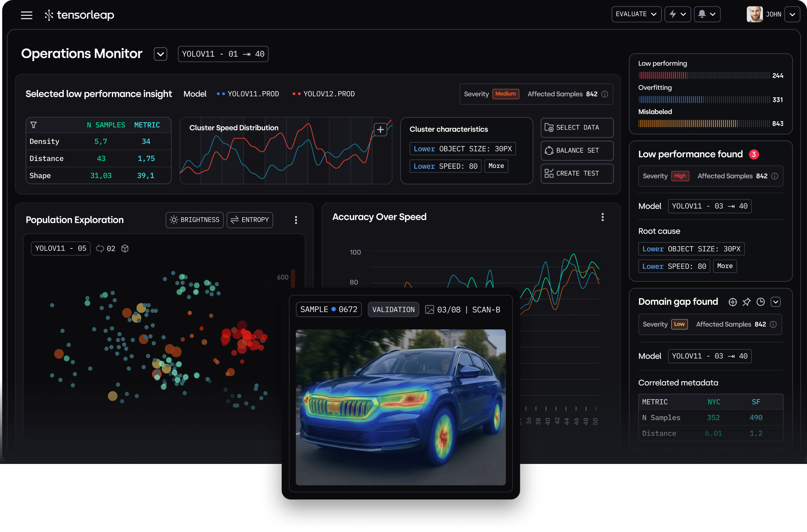
Task: Click the lightning bolt actions icon
Action: (x=673, y=14)
